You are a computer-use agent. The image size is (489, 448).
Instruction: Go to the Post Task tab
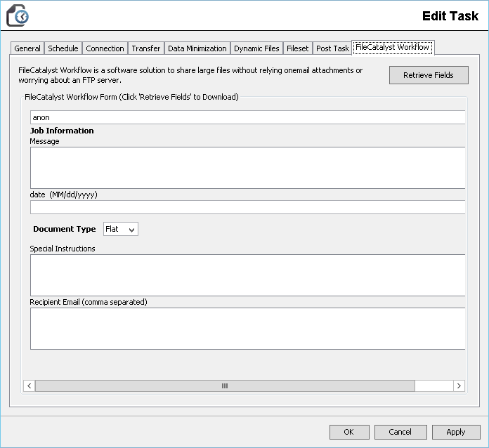(332, 48)
